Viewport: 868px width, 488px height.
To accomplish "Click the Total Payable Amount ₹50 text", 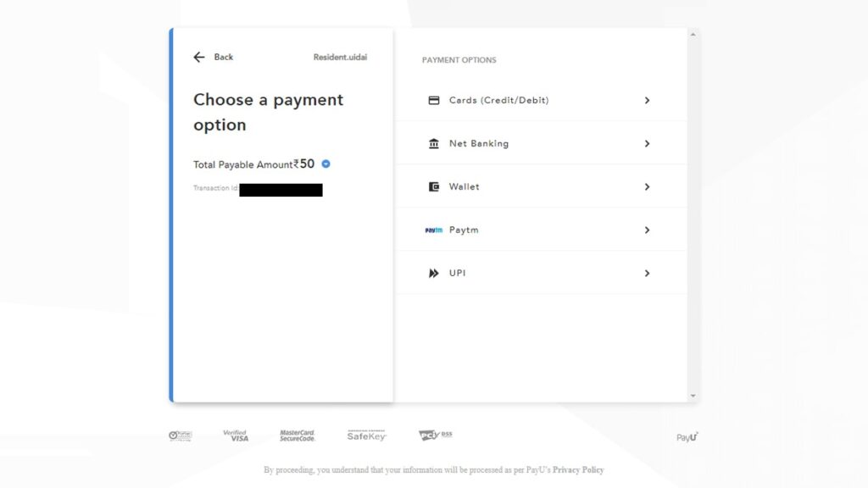I will point(253,164).
